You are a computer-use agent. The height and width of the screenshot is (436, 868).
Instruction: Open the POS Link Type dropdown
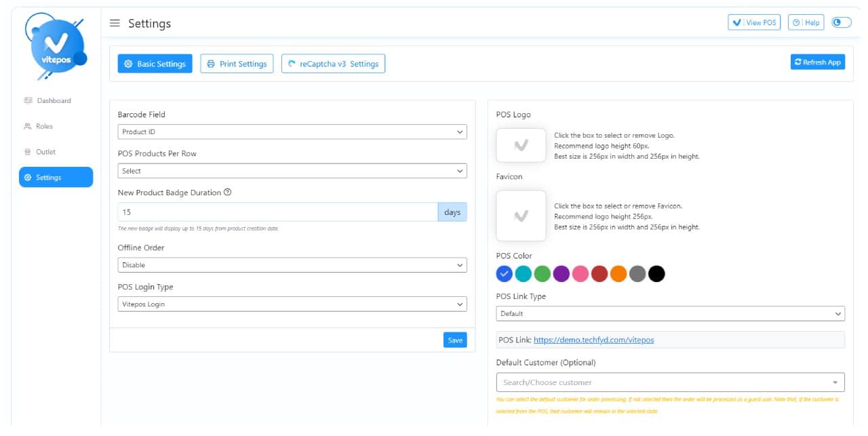pyautogui.click(x=670, y=313)
